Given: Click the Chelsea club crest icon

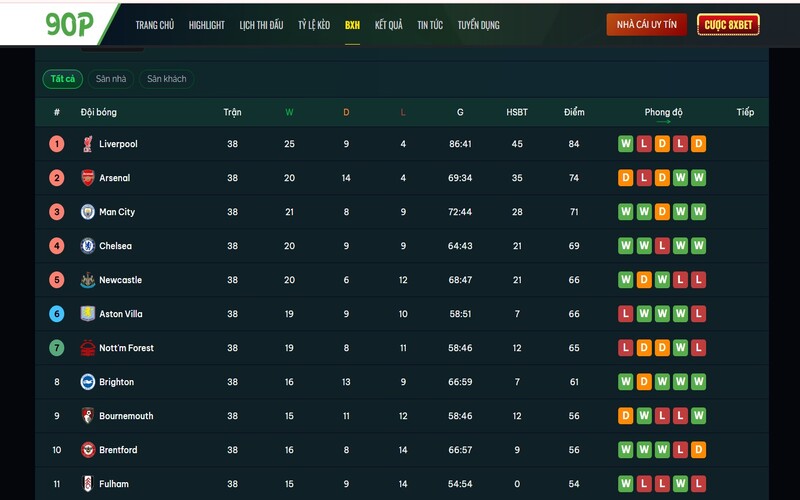Looking at the screenshot, I should pyautogui.click(x=88, y=246).
